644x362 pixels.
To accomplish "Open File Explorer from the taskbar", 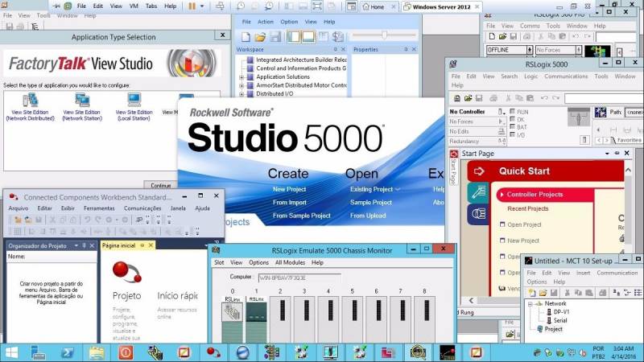I will click(x=97, y=352).
